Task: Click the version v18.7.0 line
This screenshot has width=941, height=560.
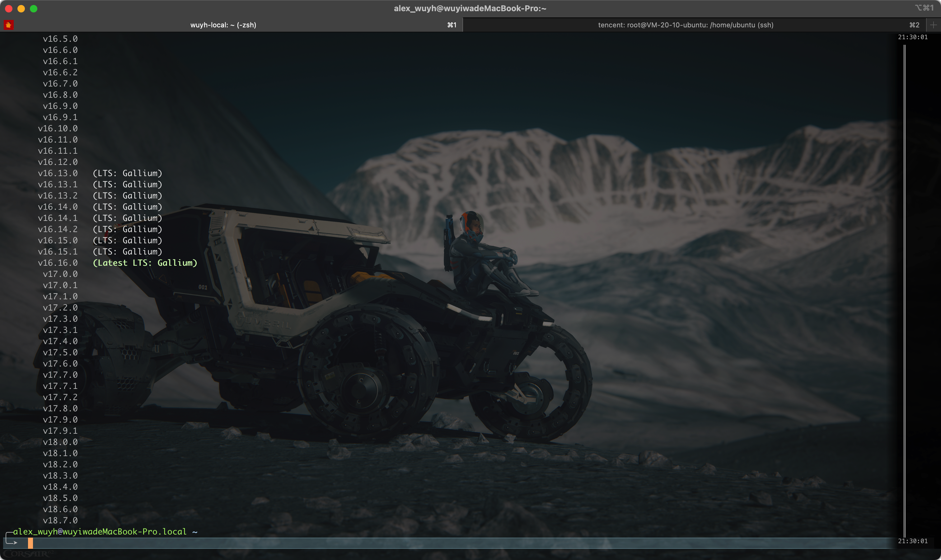Action: pos(60,520)
